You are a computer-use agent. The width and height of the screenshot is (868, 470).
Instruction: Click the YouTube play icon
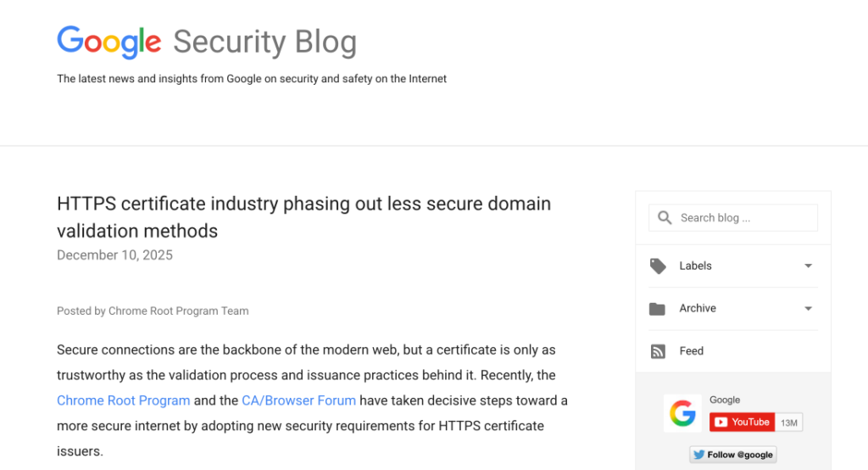tap(721, 422)
